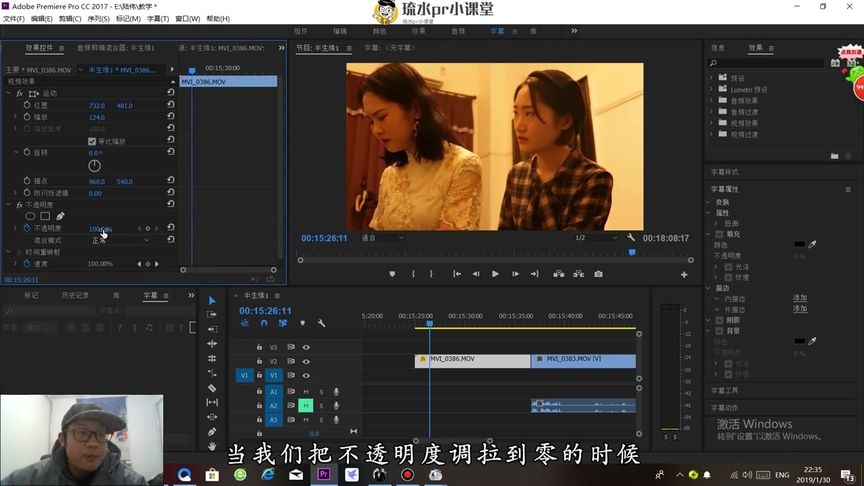The image size is (864, 486).
Task: Export frame camera icon
Action: coord(598,274)
